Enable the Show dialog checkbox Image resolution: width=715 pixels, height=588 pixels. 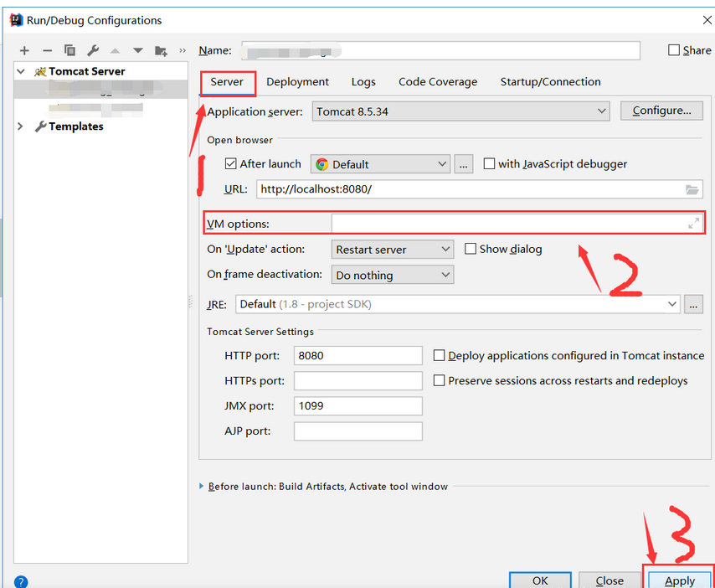471,249
